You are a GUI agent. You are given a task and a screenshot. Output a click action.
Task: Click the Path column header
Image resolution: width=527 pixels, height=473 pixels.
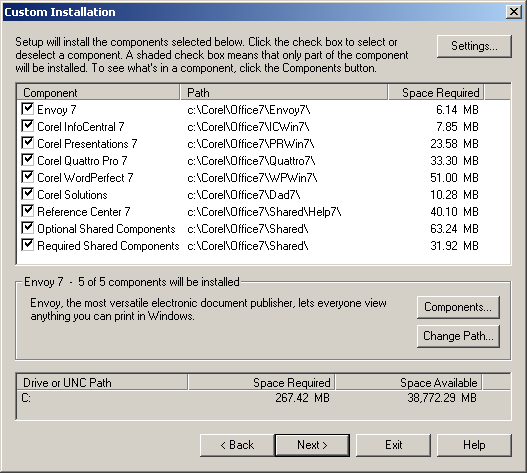[x=284, y=92]
